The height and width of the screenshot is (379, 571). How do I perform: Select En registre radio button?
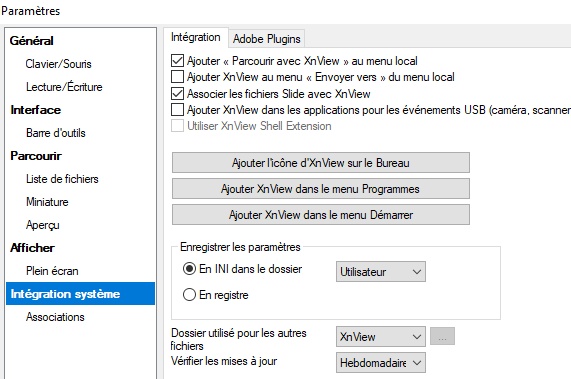189,295
